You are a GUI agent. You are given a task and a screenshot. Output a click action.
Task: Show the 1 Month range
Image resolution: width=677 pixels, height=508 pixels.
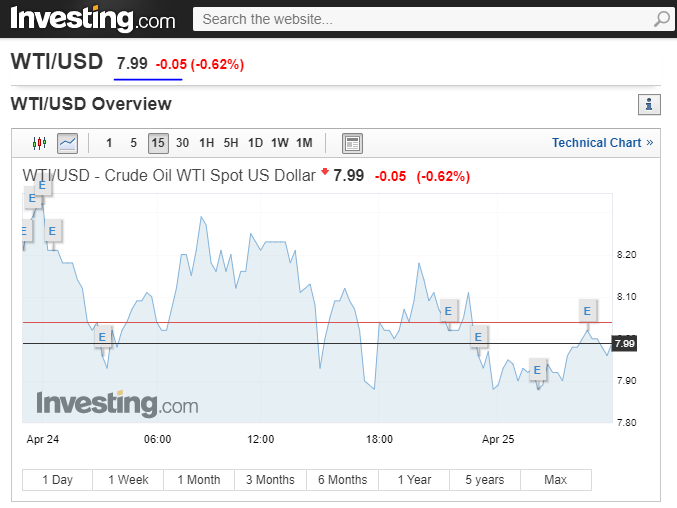pos(199,480)
